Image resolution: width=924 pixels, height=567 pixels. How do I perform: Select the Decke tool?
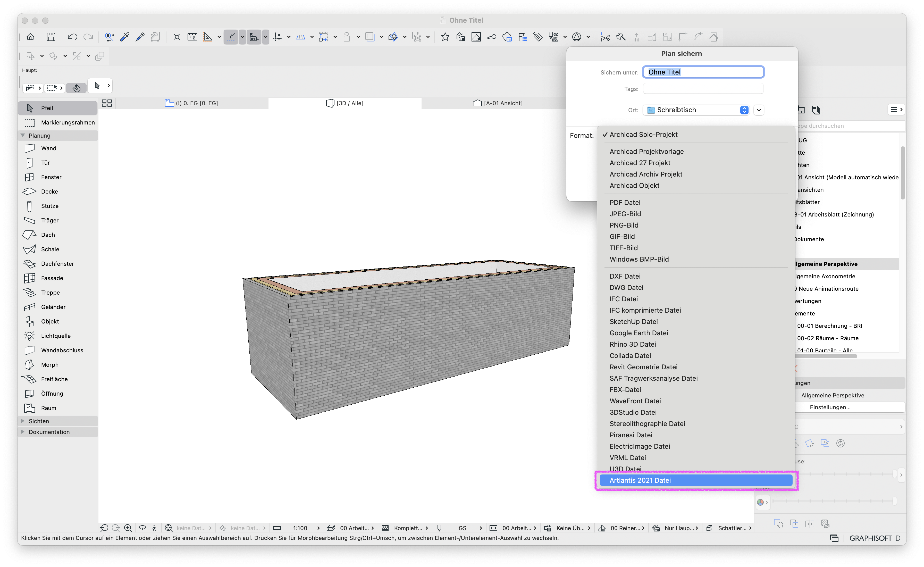pyautogui.click(x=58, y=191)
